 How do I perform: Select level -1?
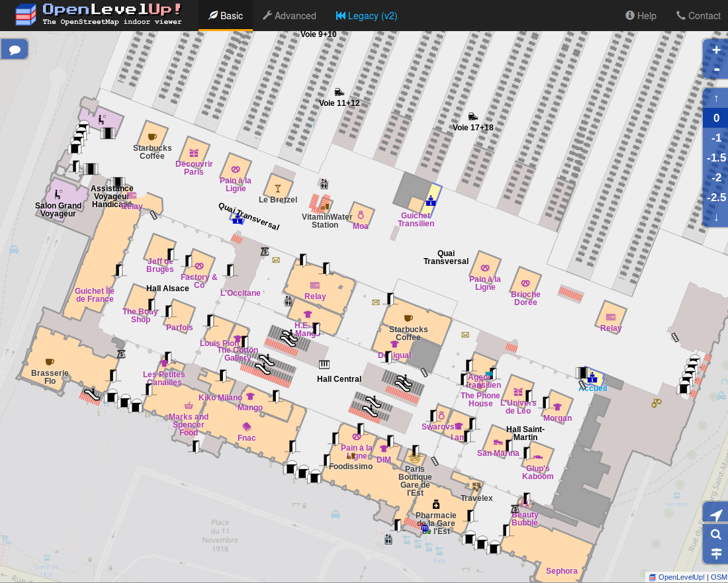pos(716,138)
